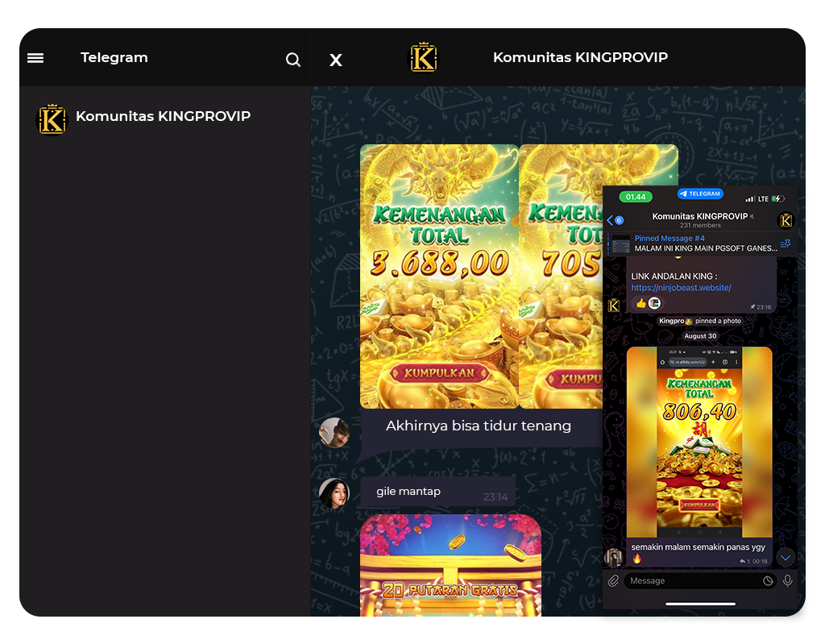This screenshot has height=644, width=825.
Task: Open the hamburger menu beside Telegram
Action: 35,58
